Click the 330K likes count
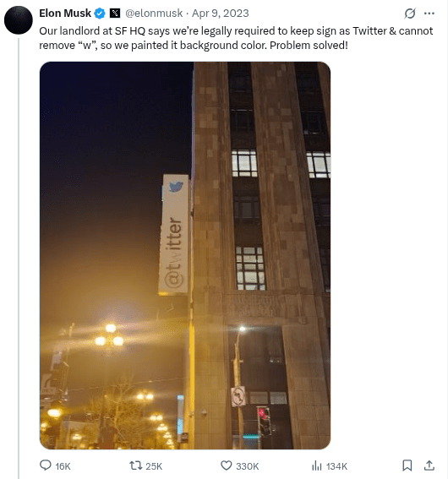The width and height of the screenshot is (448, 479). 247,466
